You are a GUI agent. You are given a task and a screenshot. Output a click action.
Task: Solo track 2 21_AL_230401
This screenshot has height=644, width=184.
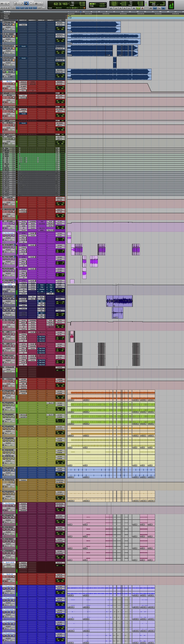point(10,36)
